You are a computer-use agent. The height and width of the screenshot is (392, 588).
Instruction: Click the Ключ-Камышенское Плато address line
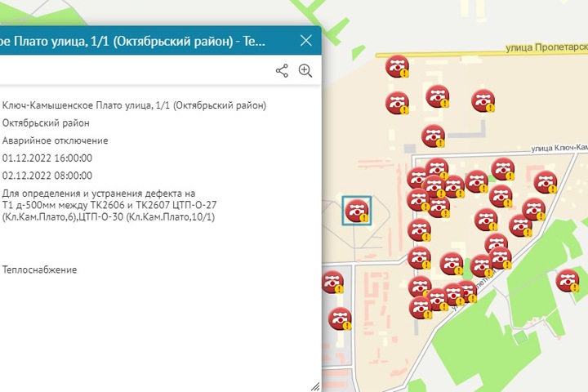coord(134,105)
